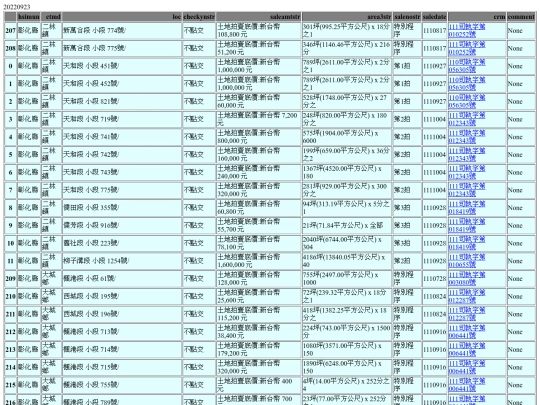Click the price cell containing '7,200 元'

click(259, 119)
